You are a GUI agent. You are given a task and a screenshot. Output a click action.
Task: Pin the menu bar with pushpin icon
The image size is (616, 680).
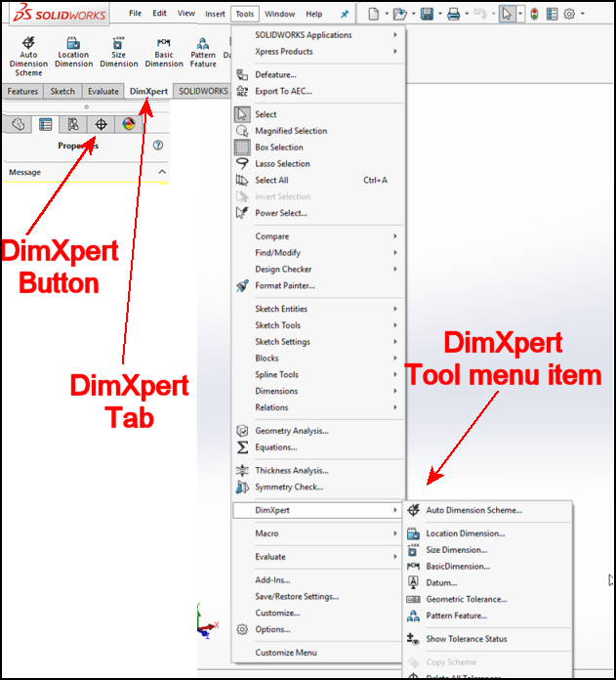point(345,14)
